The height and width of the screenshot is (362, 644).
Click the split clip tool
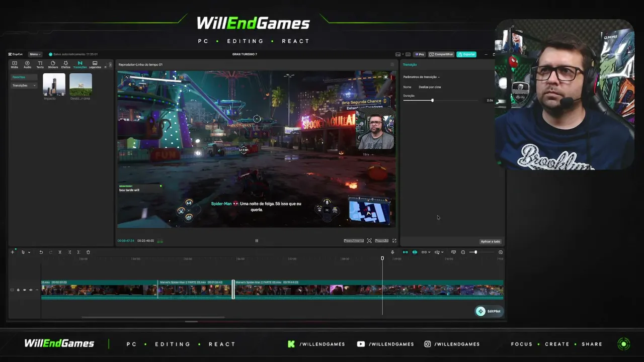coord(60,252)
